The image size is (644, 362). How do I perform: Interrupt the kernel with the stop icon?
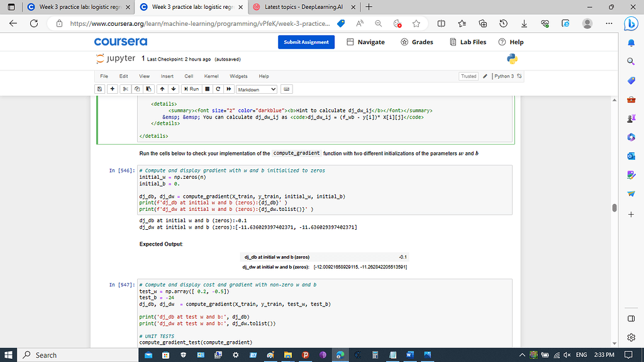[x=206, y=89]
